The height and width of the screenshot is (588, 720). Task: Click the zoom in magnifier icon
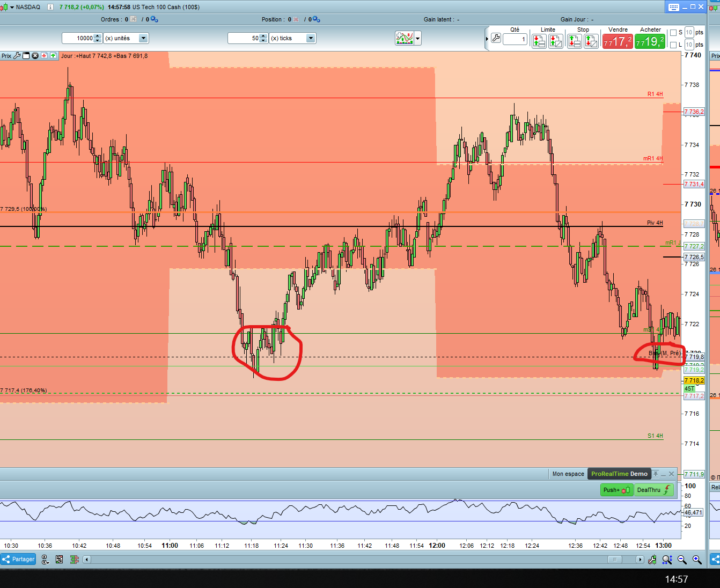tap(697, 560)
